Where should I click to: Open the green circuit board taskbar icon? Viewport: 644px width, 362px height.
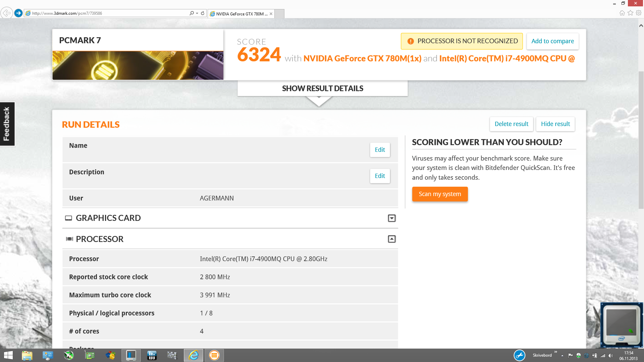tap(90, 355)
